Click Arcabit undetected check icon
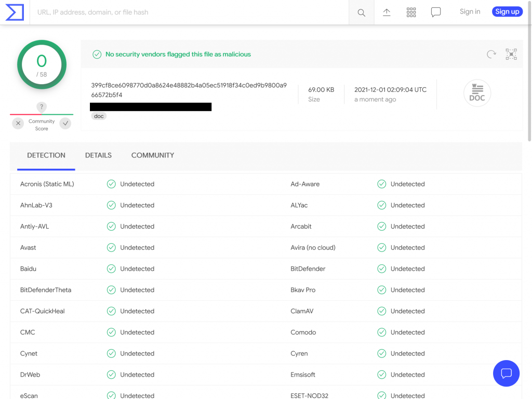The image size is (532, 399). tap(382, 227)
